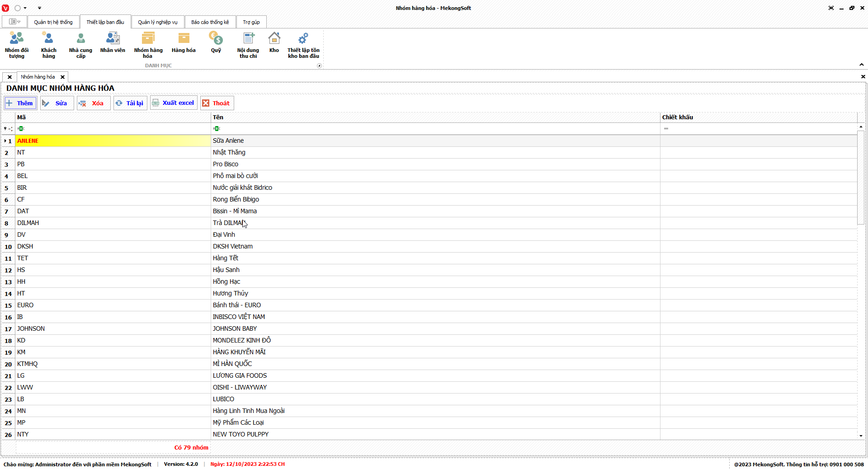Select the MONDELEZ KINH ĐÔ row
Screen dimensions: 868x469
[429, 341]
